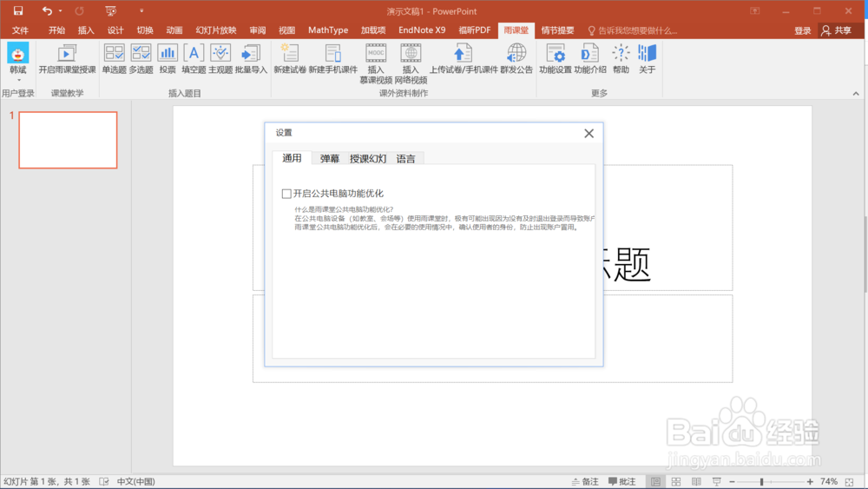
Task: Switch to Reading view icon
Action: point(696,482)
